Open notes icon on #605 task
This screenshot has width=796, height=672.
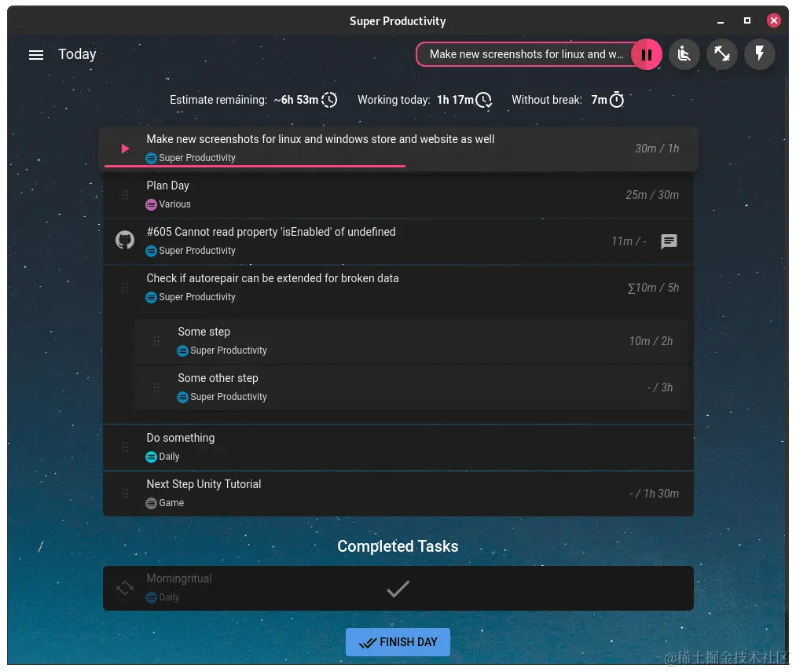pyautogui.click(x=669, y=241)
